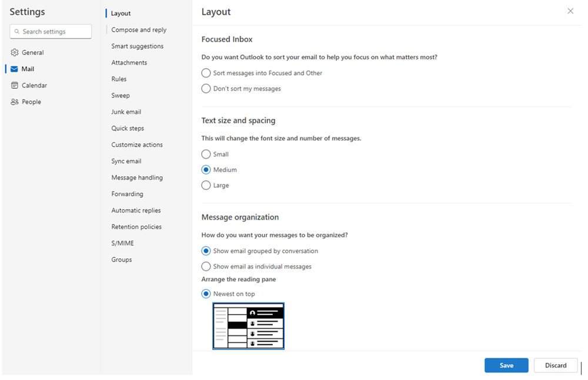Screen dimensions: 588x380
Task: Click the Discard button
Action: click(x=556, y=365)
